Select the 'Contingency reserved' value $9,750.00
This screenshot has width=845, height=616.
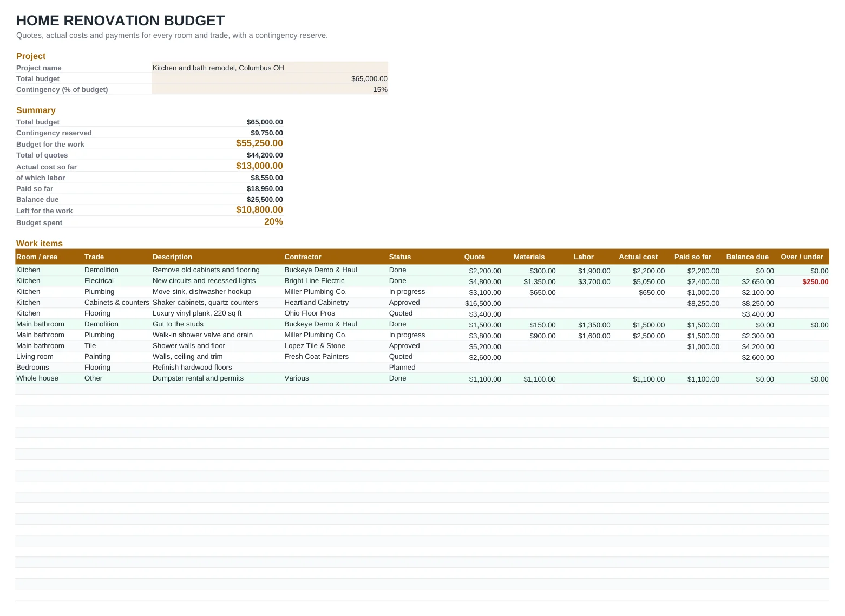[x=266, y=133]
